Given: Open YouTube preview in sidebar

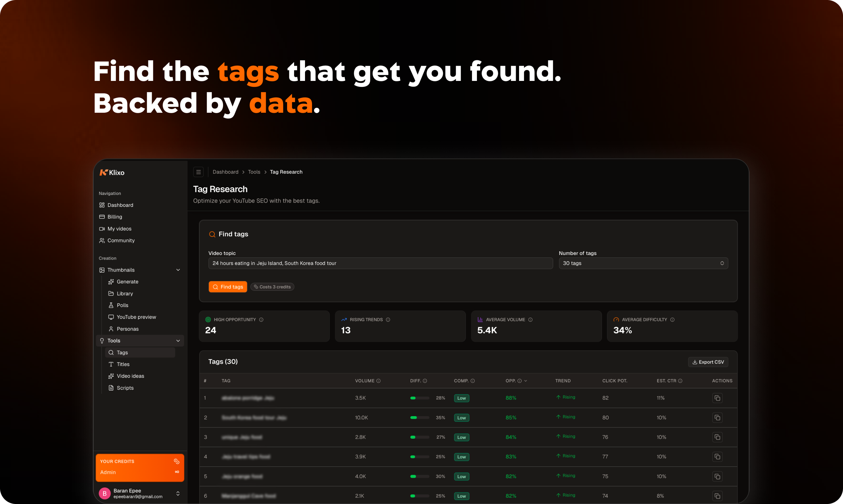Looking at the screenshot, I should 136,317.
